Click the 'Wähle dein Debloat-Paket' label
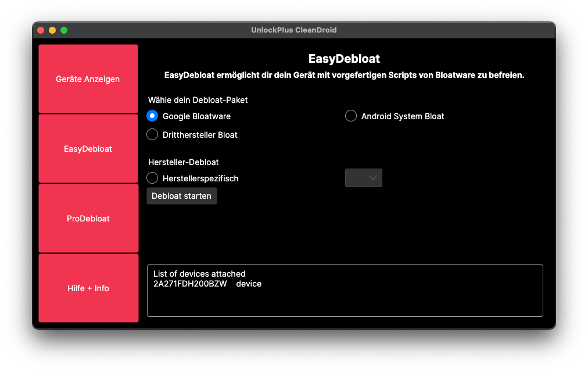This screenshot has width=588, height=372. click(x=198, y=100)
